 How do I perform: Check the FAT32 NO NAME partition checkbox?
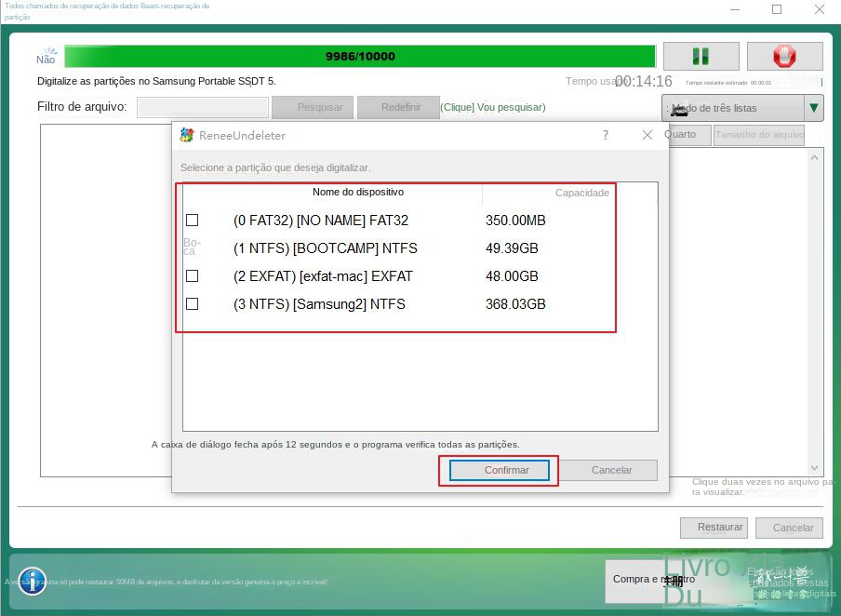coord(192,220)
